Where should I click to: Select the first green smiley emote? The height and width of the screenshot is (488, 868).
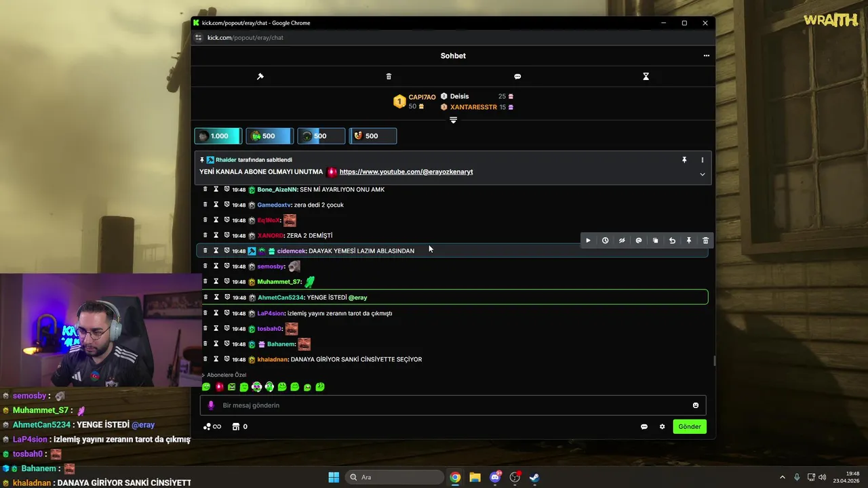pos(206,387)
